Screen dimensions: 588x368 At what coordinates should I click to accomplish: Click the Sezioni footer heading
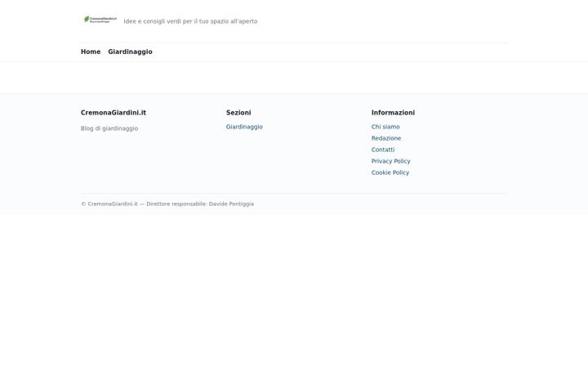pos(238,113)
